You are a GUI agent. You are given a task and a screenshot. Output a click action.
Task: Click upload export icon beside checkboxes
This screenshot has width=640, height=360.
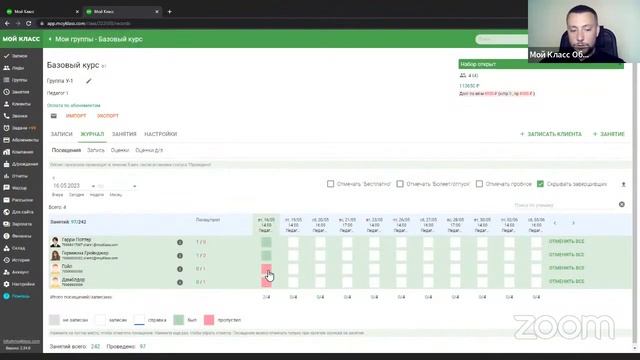pos(623,184)
